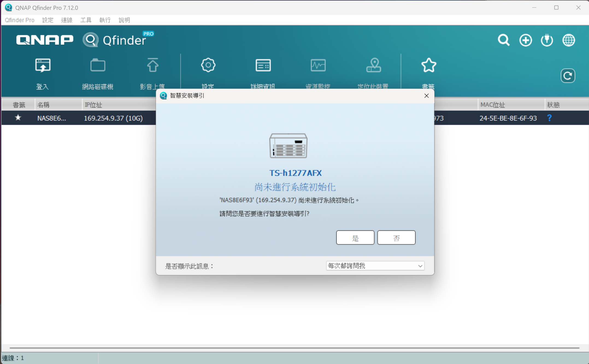Close the 智慧安裝導引 dialog
Screen dimensions: 589x364
[426, 96]
